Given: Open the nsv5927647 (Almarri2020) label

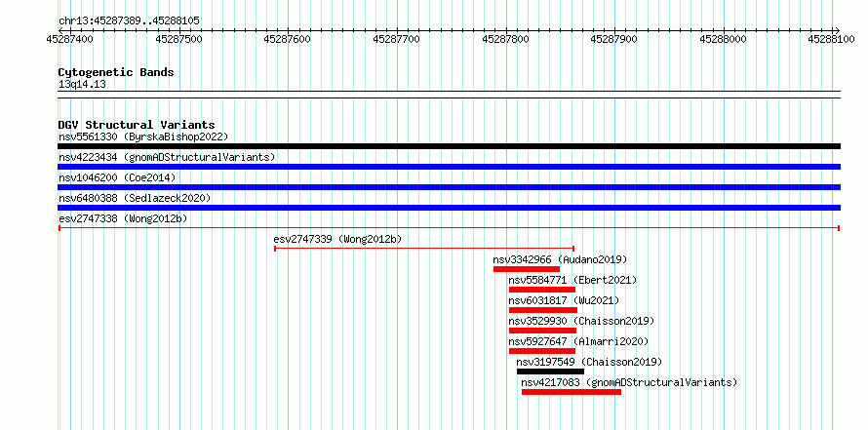Looking at the screenshot, I should click(x=578, y=341).
